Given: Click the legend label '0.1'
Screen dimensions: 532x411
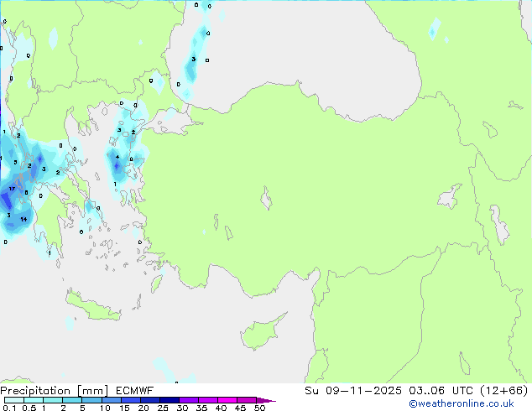Looking at the screenshot, I should [x=9, y=408].
